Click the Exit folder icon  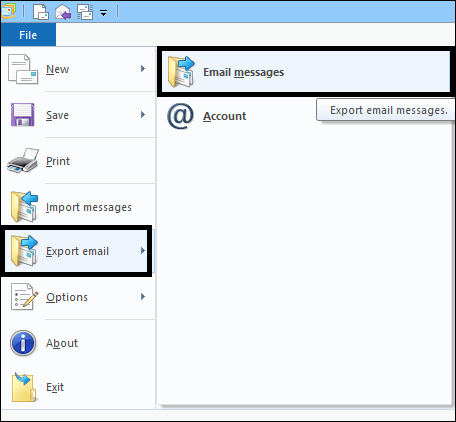(x=24, y=387)
